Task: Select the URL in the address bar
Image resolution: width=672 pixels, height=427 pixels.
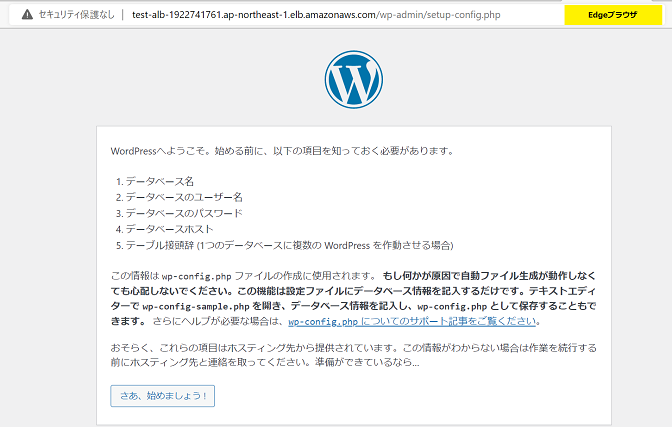Action: pos(316,15)
